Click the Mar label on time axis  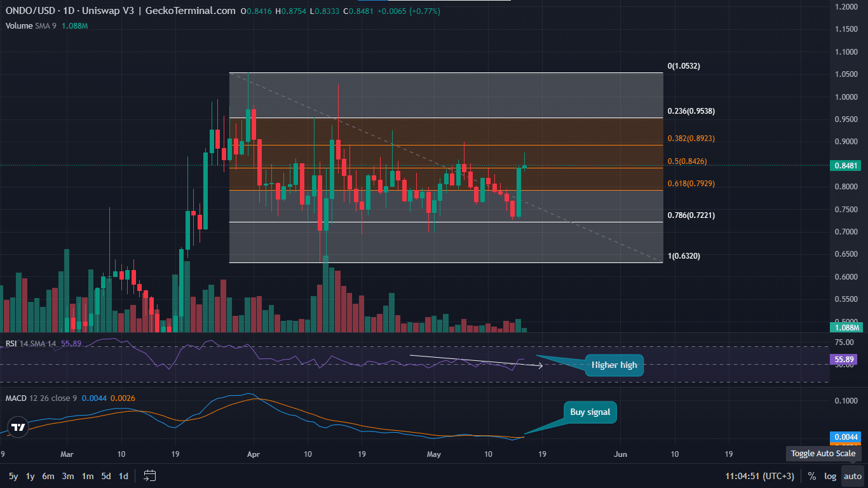click(67, 454)
